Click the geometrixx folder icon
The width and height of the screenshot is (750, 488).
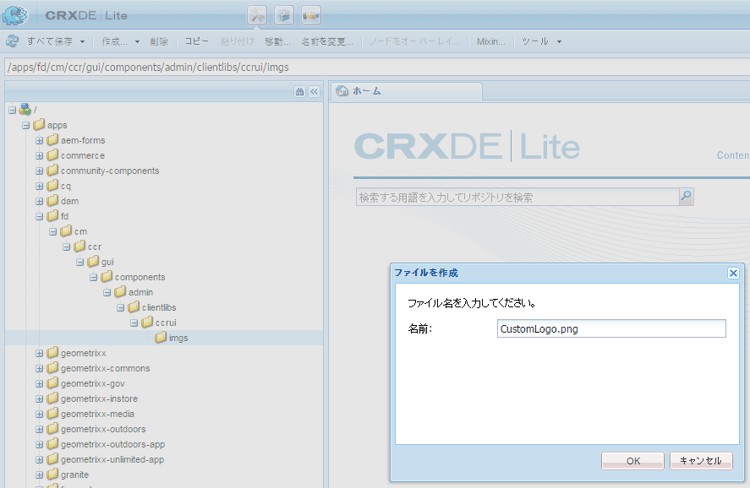coord(53,353)
